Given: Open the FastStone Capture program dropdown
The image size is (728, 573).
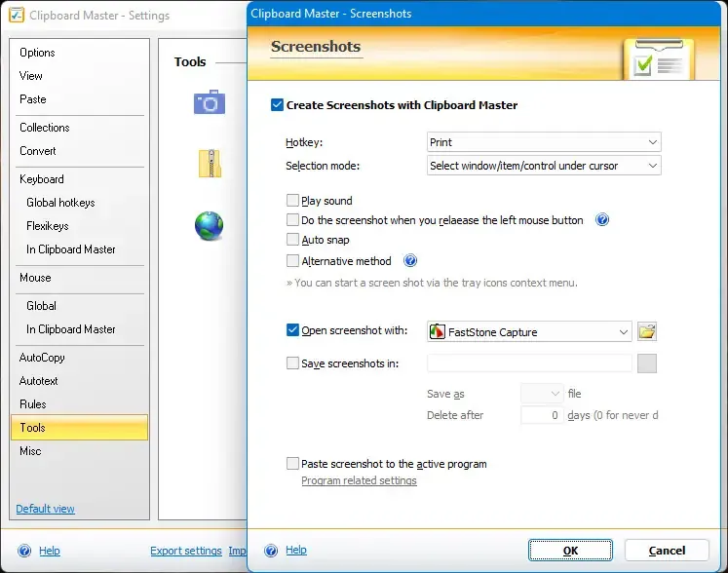Looking at the screenshot, I should 529,331.
